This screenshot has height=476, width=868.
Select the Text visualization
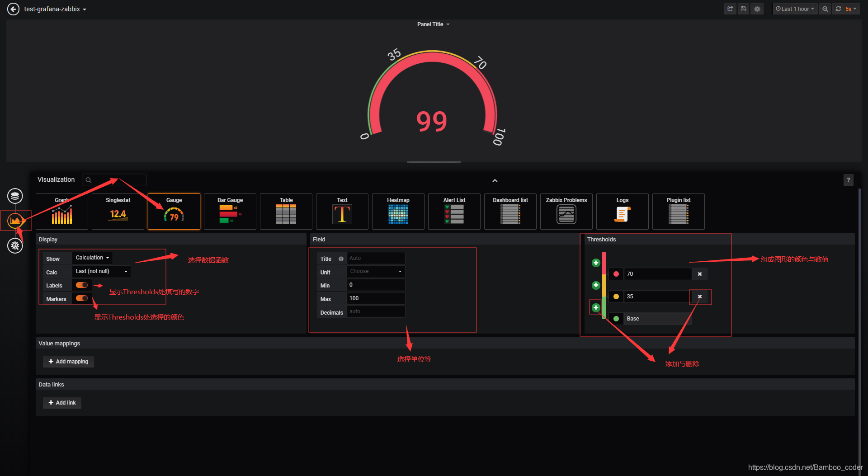pos(342,212)
